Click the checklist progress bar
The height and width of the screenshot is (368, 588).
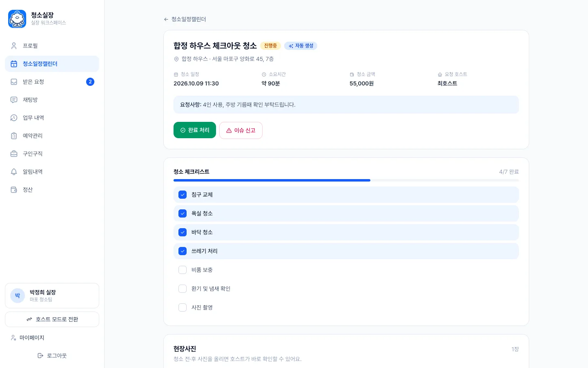click(x=346, y=180)
